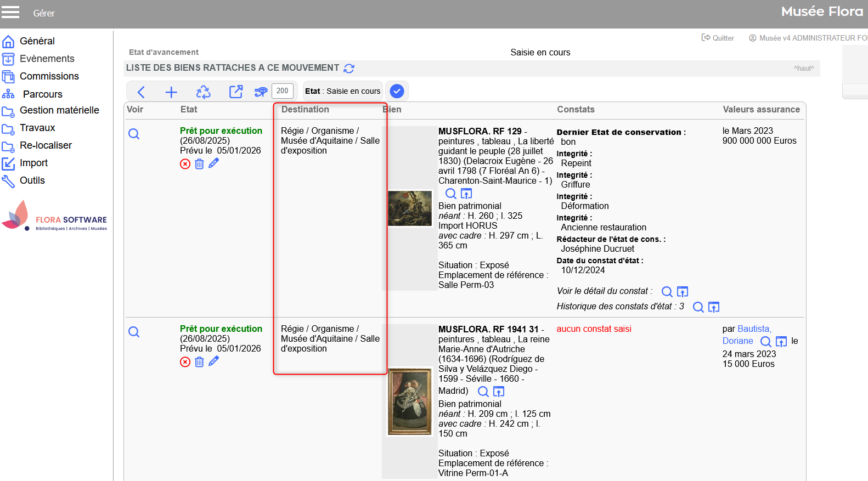This screenshot has width=868, height=481.
Task: Open the Delacroix painting thumbnail
Action: (x=410, y=208)
